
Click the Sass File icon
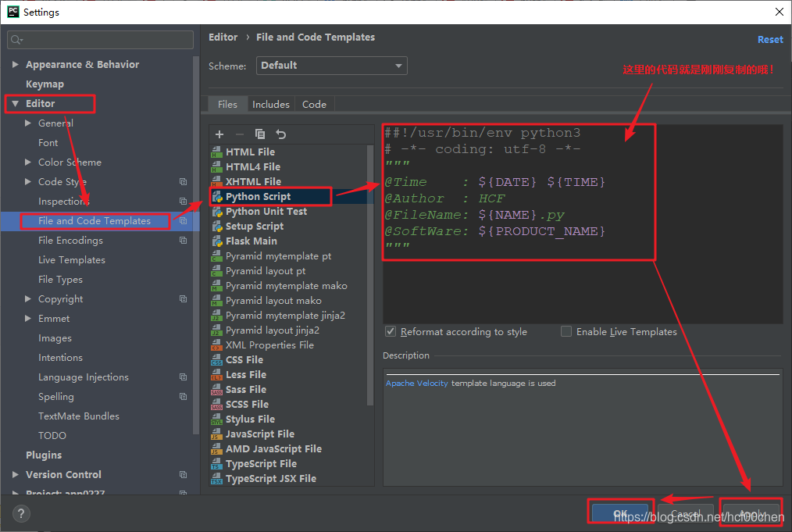click(216, 390)
